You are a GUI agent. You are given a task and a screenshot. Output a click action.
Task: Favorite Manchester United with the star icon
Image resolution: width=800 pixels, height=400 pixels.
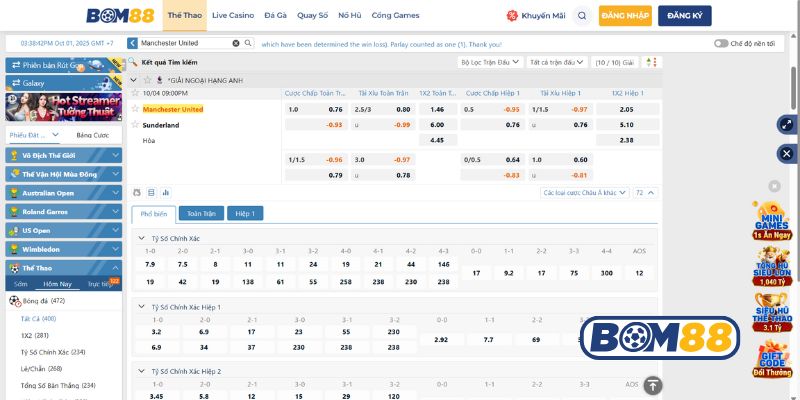click(x=136, y=109)
